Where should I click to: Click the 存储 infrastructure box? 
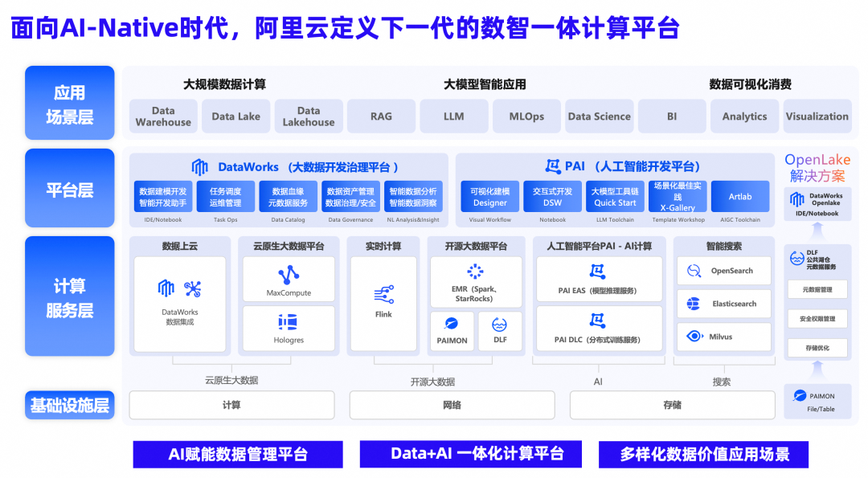coord(672,405)
